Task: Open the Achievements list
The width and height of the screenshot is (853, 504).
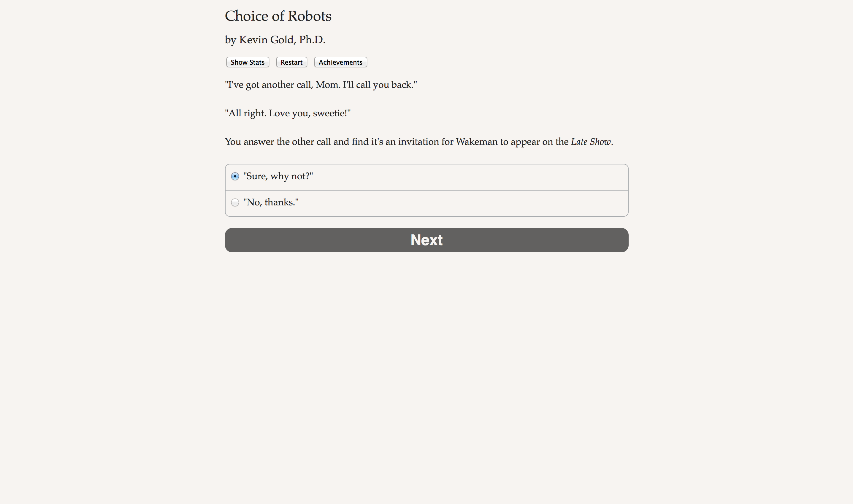Action: (x=340, y=62)
